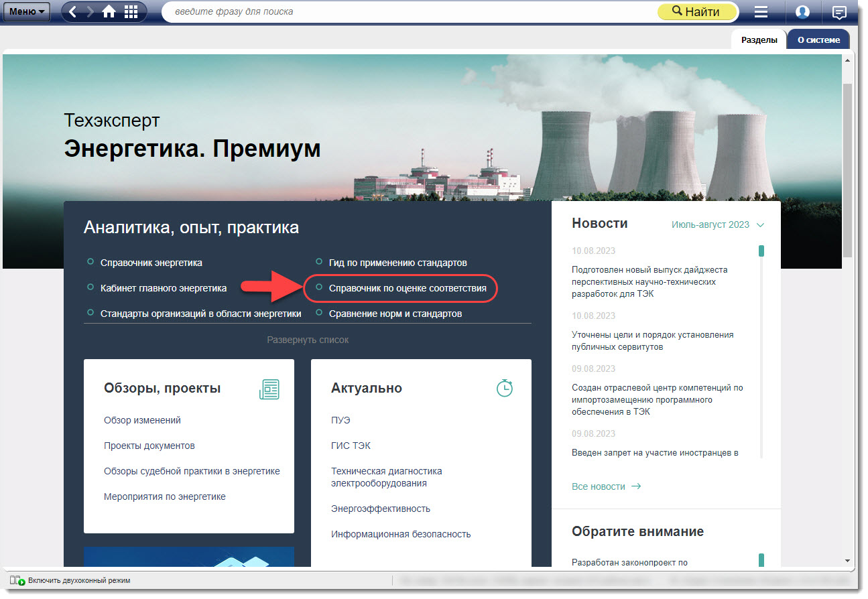Click the page scroll down arrow

tap(847, 560)
